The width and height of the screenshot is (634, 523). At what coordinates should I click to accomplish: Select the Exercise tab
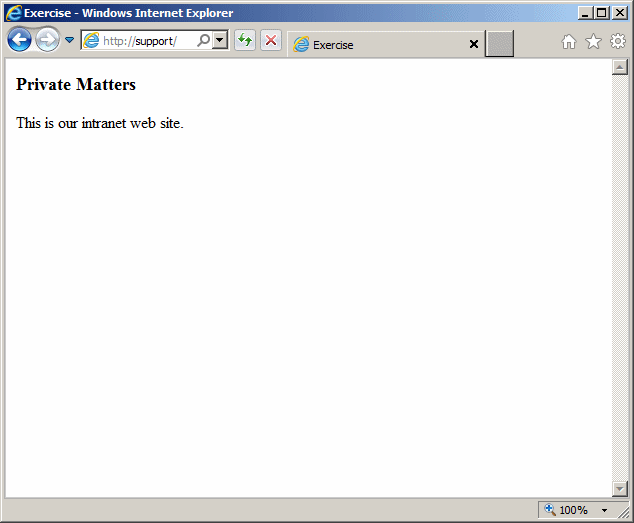pos(385,44)
